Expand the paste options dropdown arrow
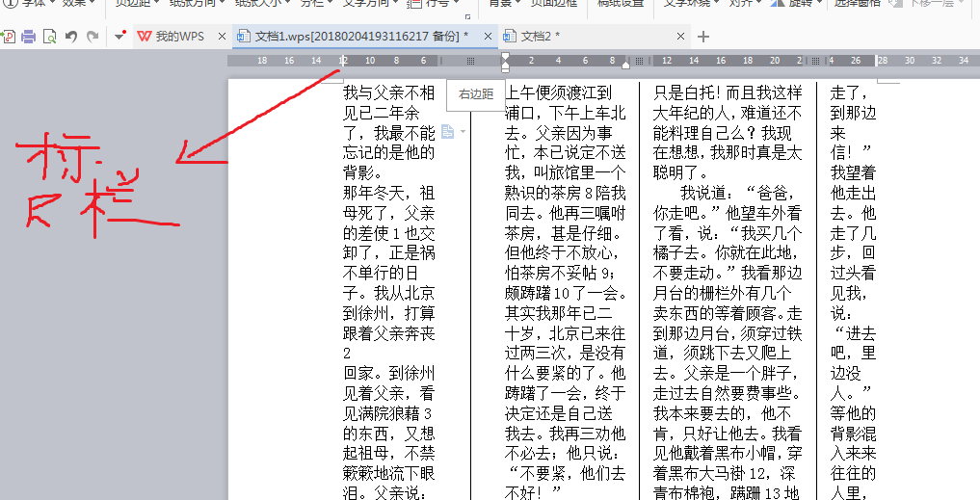Screen dimensions: 980x500 (x=463, y=131)
